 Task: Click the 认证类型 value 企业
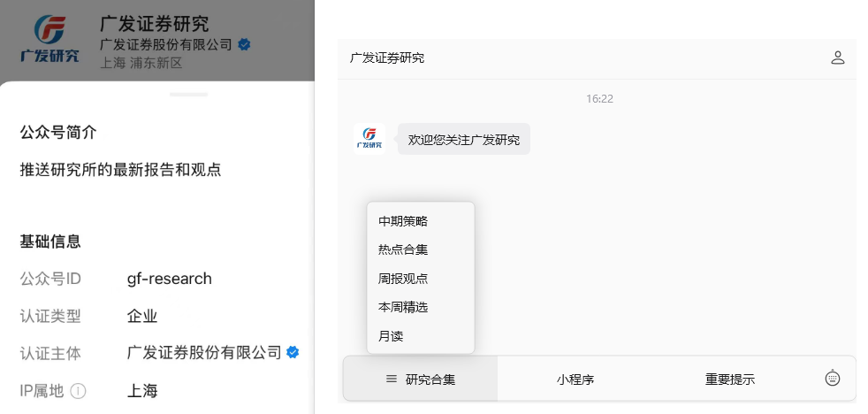(142, 317)
